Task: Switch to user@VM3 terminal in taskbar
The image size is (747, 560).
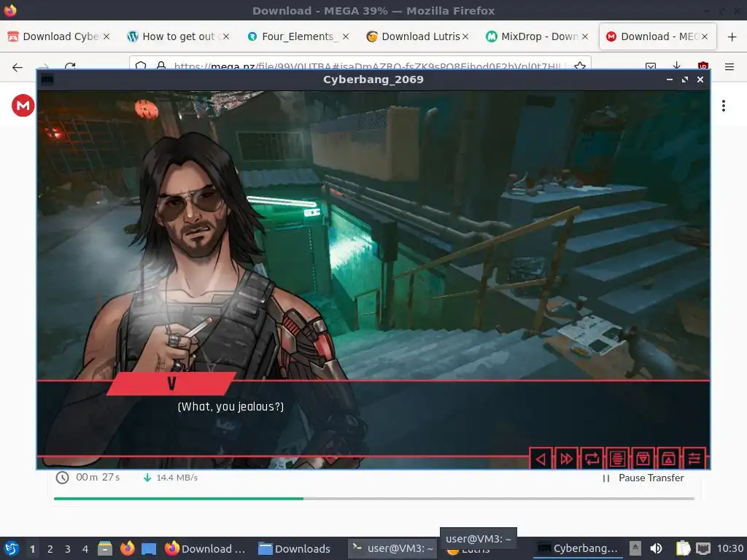Action: (392, 548)
